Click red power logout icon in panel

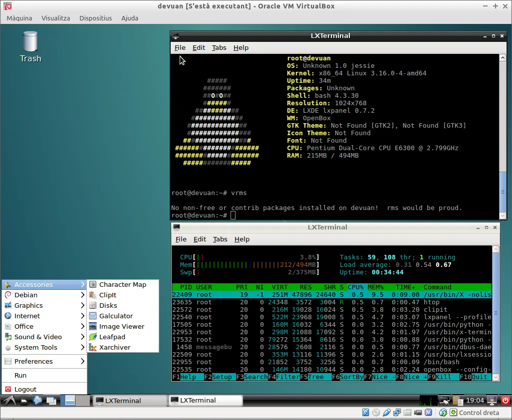(x=505, y=400)
